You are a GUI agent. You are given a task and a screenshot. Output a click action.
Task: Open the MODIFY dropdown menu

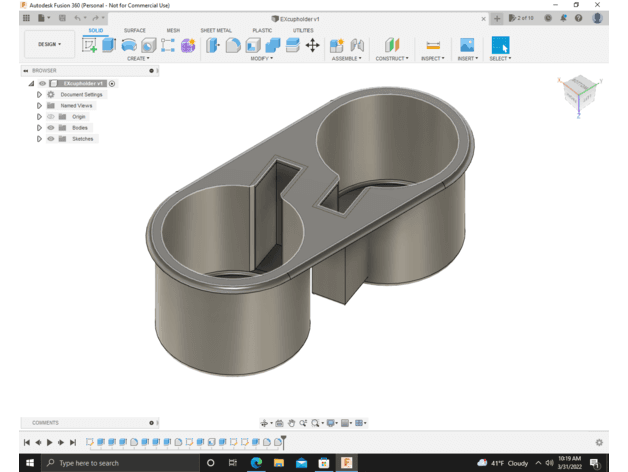[x=262, y=58]
